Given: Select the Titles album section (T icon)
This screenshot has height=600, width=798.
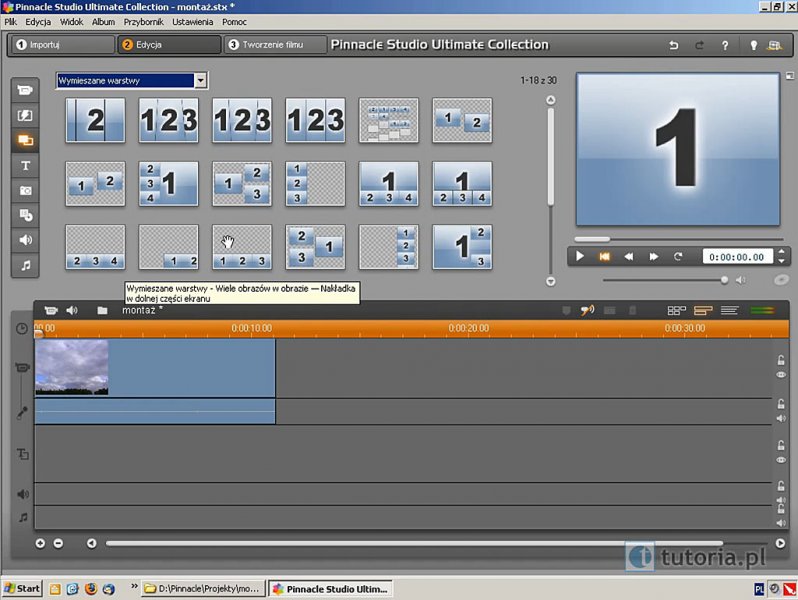Looking at the screenshot, I should [25, 165].
